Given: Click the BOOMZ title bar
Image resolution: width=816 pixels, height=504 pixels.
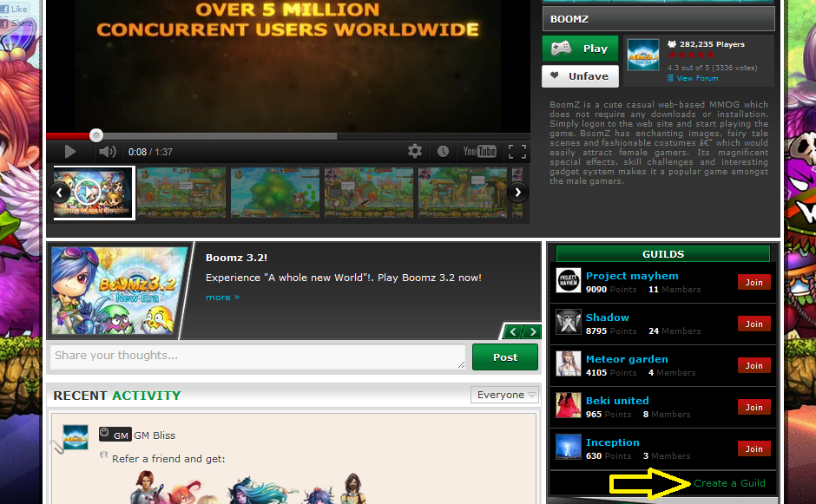Looking at the screenshot, I should pyautogui.click(x=658, y=19).
